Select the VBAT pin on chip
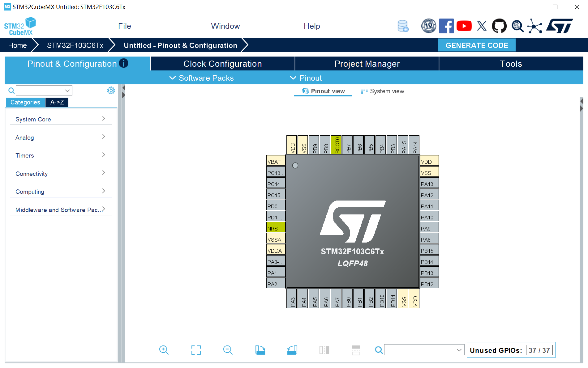Screen dimensions: 588x368 click(x=276, y=161)
